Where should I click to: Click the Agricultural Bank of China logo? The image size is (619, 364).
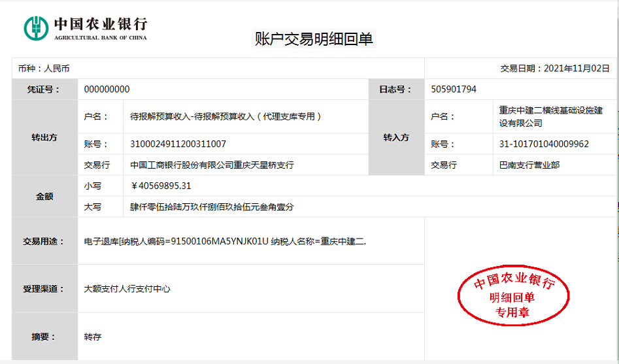85,28
